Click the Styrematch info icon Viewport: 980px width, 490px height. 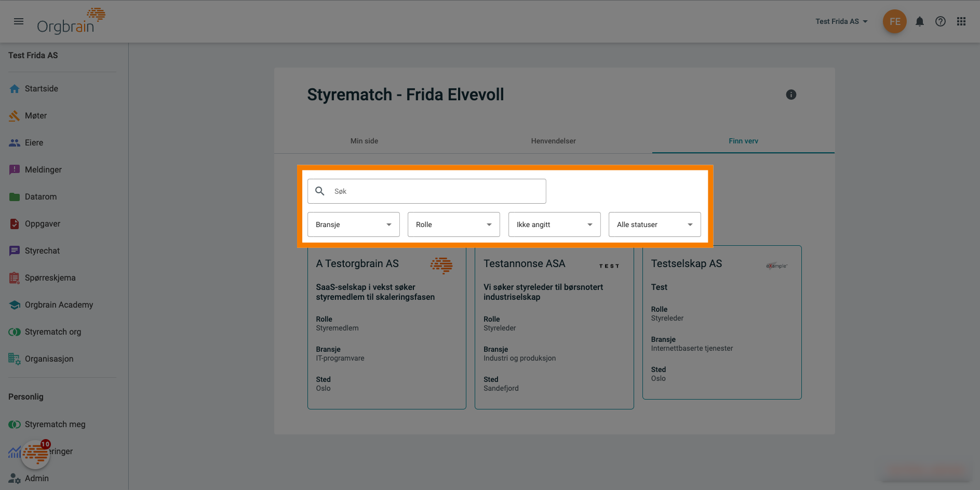click(x=791, y=95)
